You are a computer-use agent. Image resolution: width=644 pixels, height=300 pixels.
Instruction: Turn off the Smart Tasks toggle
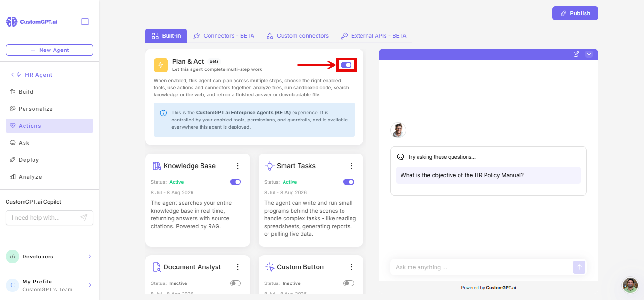tap(349, 182)
